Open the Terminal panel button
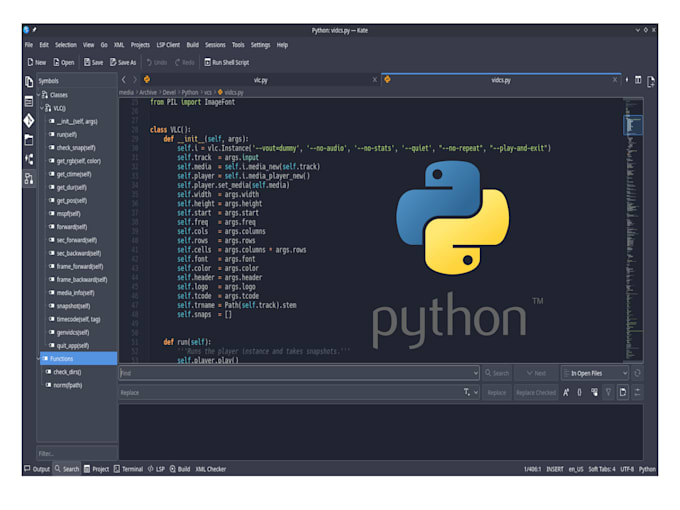 pyautogui.click(x=128, y=469)
